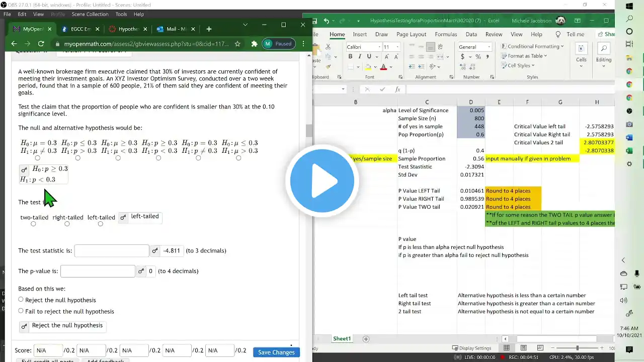Click the Accounting dollar format icon
This screenshot has width=644, height=362.
(x=463, y=57)
